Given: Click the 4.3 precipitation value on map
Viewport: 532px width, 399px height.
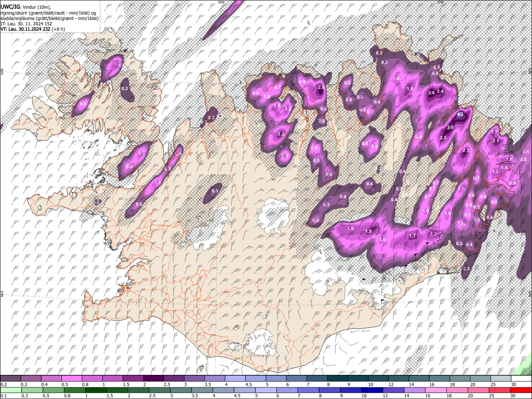Looking at the screenshot, I should click(x=460, y=114).
